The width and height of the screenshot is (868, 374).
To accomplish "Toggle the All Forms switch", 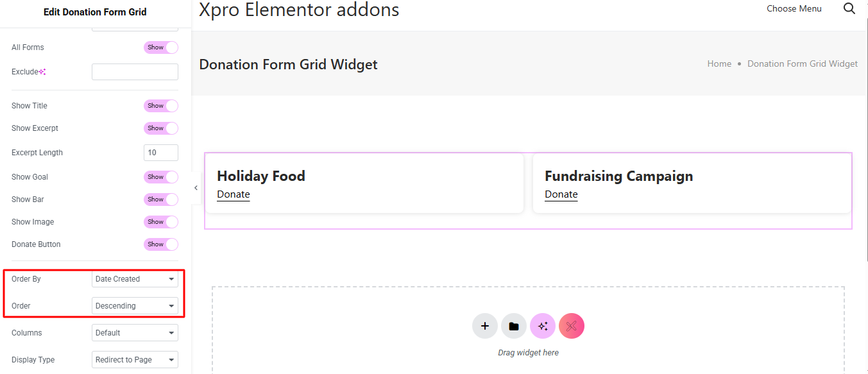I will click(x=160, y=47).
